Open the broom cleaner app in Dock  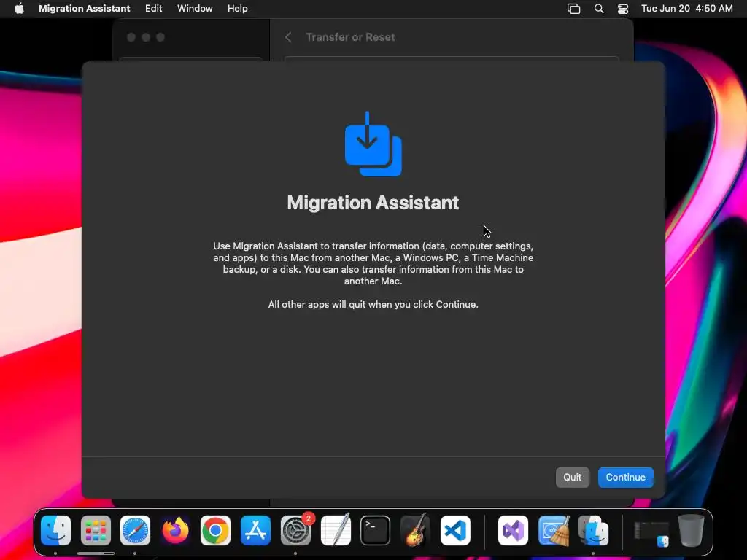coord(554,531)
